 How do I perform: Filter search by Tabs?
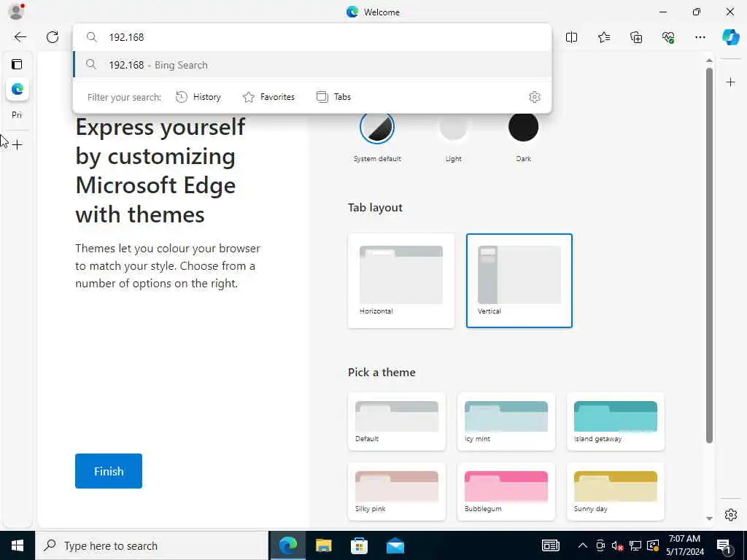[x=333, y=97]
